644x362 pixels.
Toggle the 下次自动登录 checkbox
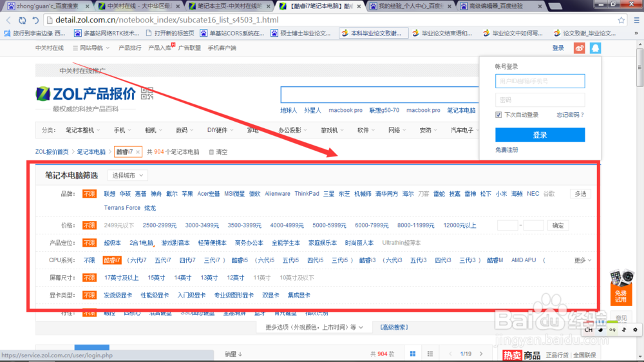tap(498, 115)
